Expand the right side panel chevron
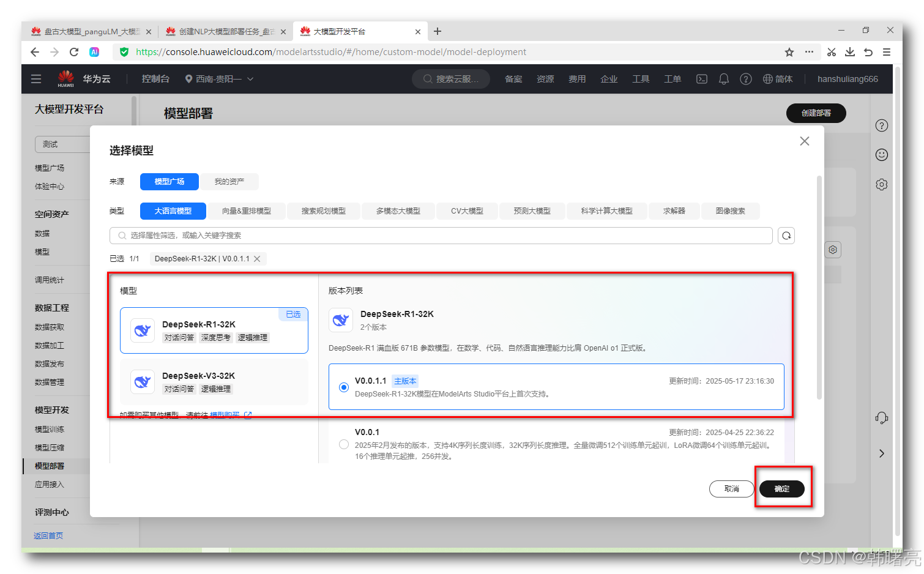The image size is (924, 574). click(881, 453)
